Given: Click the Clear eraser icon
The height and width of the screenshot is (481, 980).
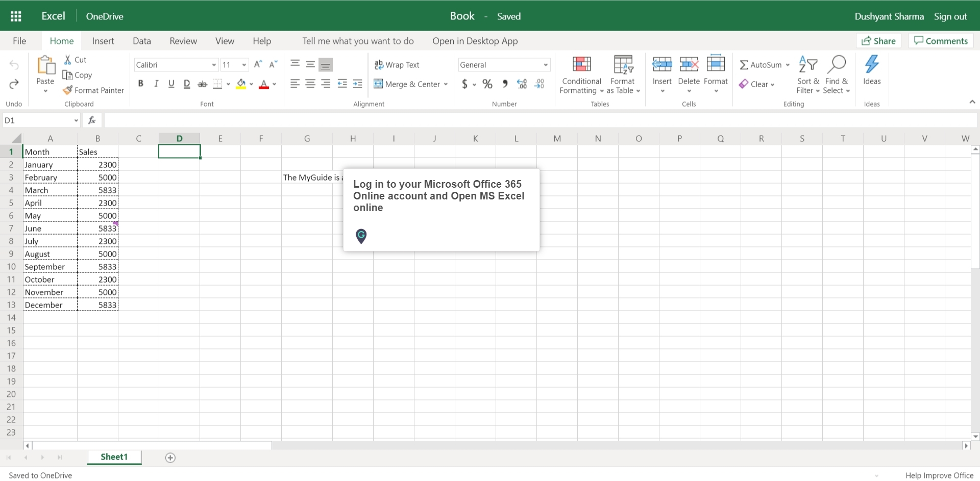Looking at the screenshot, I should tap(744, 84).
